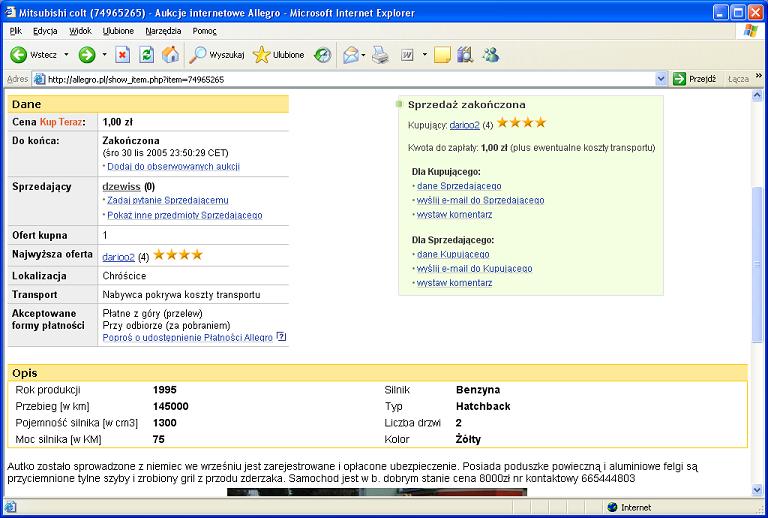This screenshot has width=768, height=518.
Task: Open dane Sprzedającego link
Action: (x=459, y=186)
